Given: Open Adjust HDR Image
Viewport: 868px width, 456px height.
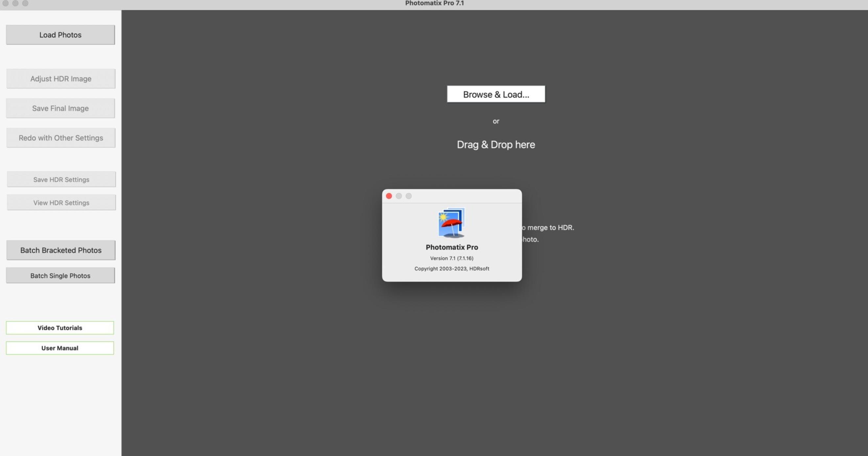Looking at the screenshot, I should [61, 79].
